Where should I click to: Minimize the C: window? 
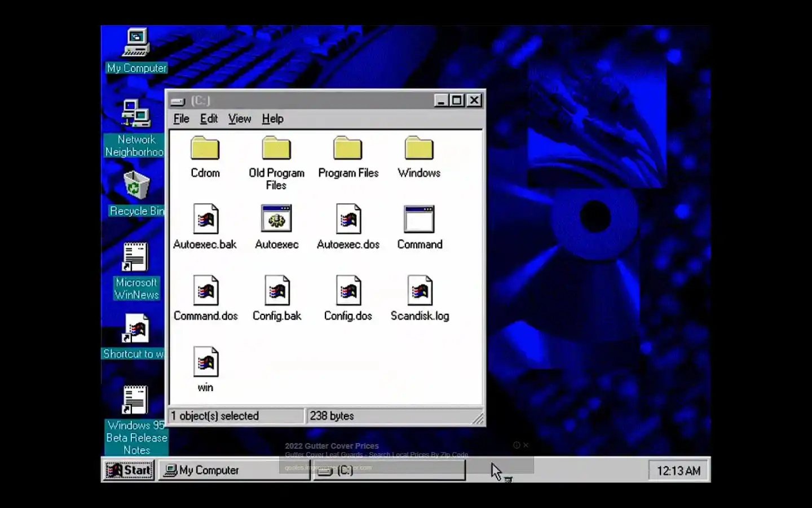pyautogui.click(x=442, y=100)
